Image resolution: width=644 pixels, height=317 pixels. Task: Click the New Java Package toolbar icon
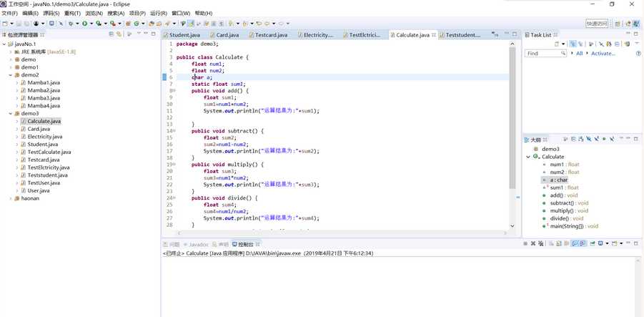pyautogui.click(x=128, y=24)
